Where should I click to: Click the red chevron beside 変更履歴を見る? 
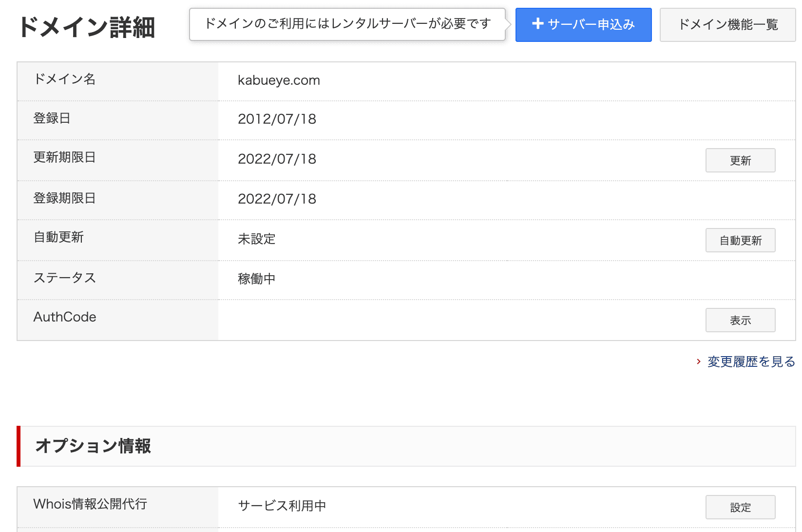698,361
